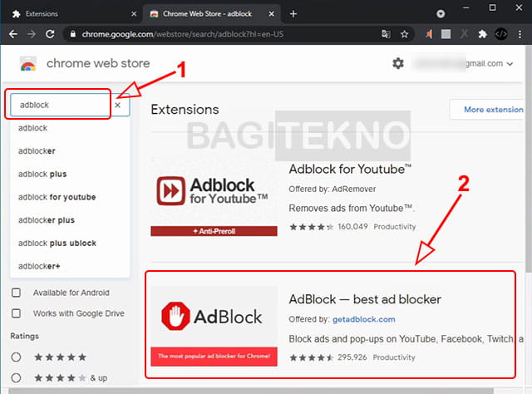Reload the Chrome Web Store page
The height and width of the screenshot is (394, 532).
click(50, 34)
